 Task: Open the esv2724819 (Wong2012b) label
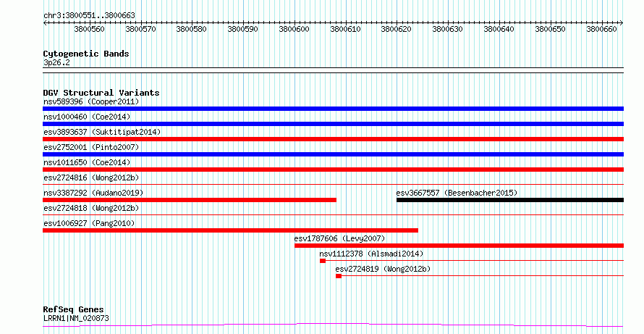tap(384, 269)
